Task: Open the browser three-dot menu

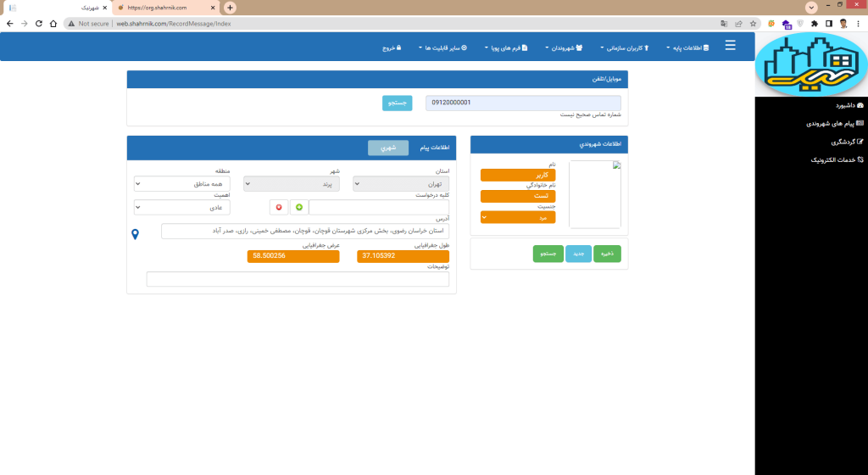Action: pyautogui.click(x=858, y=24)
